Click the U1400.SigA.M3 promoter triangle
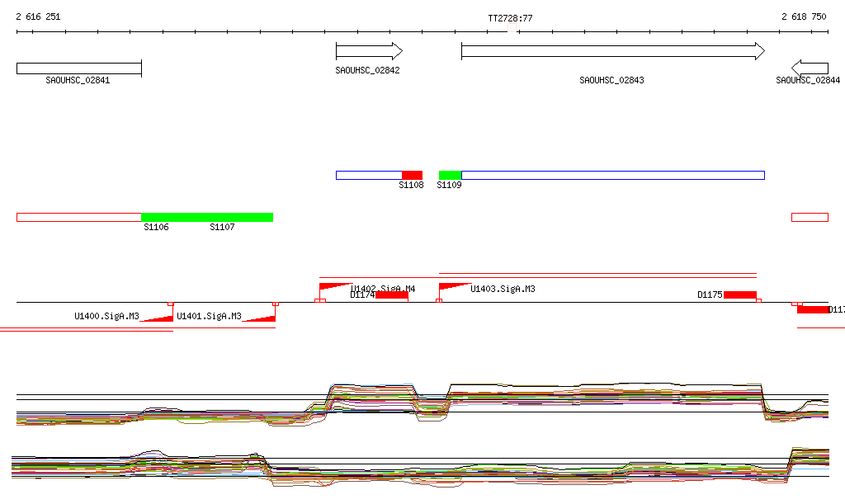This screenshot has width=845, height=504. point(158,318)
